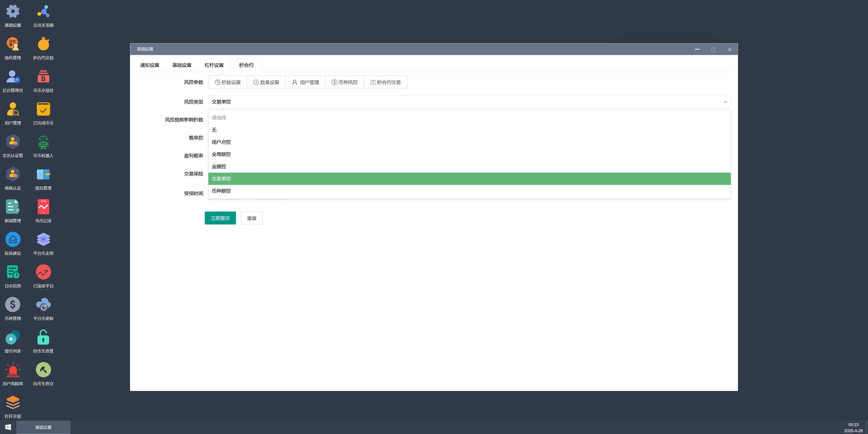
Task: Open 持币生息管 padlock icon
Action: 43,338
